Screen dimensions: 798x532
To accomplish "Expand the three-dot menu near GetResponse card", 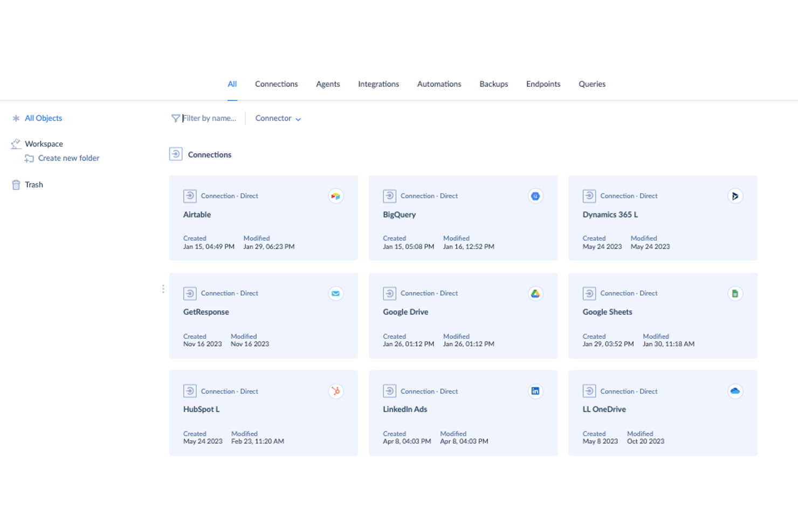I will [x=163, y=289].
